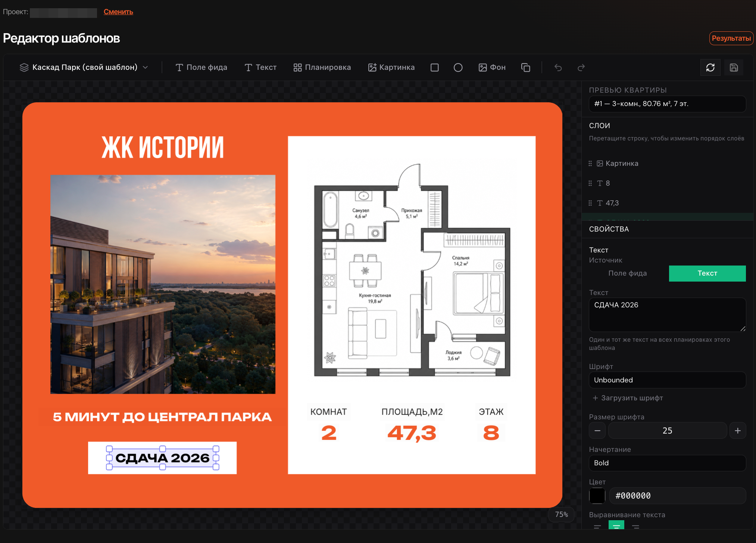The height and width of the screenshot is (543, 756).
Task: Open the Unbounded font dropdown
Action: [668, 380]
